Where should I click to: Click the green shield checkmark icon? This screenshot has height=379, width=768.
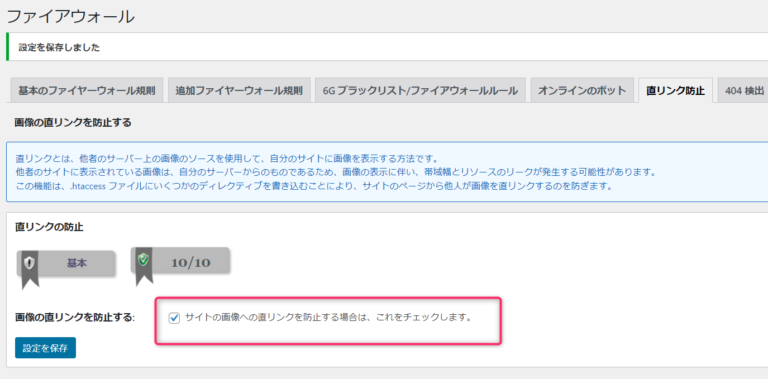pos(144,260)
